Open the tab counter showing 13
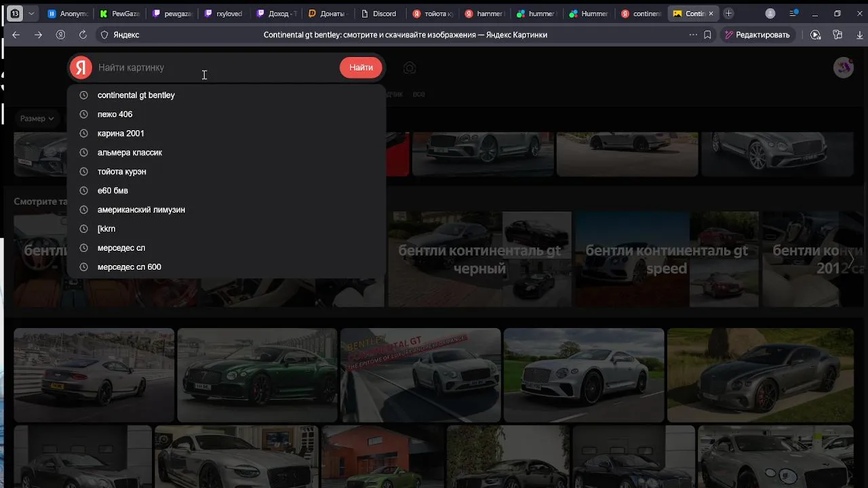Image resolution: width=868 pixels, height=488 pixels. pyautogui.click(x=15, y=14)
